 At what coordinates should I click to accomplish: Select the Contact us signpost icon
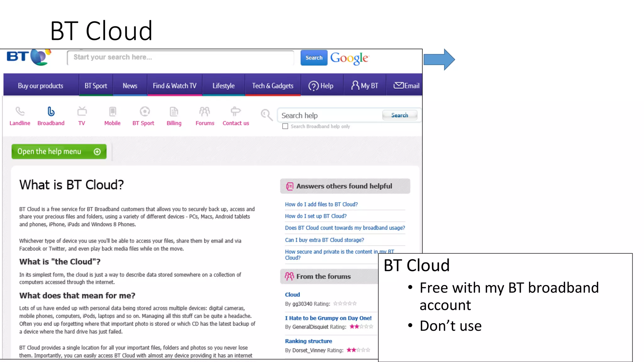click(236, 111)
